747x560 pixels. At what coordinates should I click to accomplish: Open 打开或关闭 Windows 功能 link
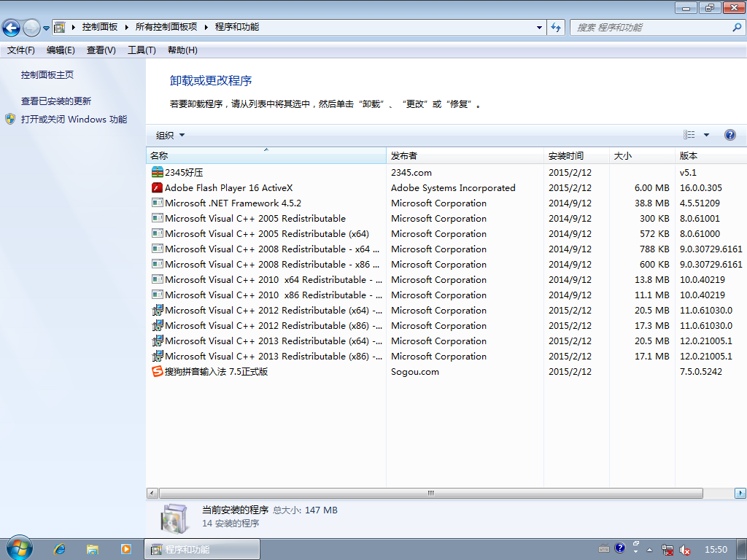(x=74, y=119)
